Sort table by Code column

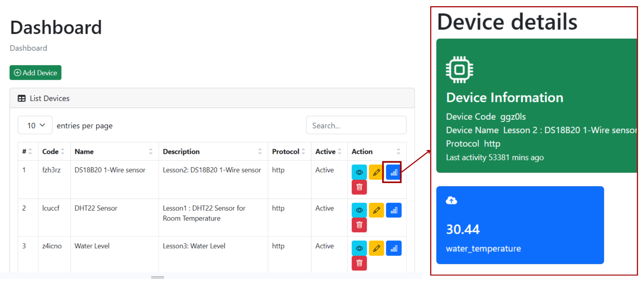pyautogui.click(x=54, y=151)
